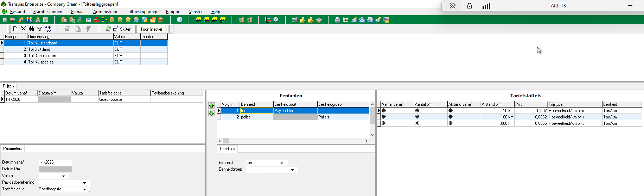
Task: Select the Parameters tab
Action: 12,148
